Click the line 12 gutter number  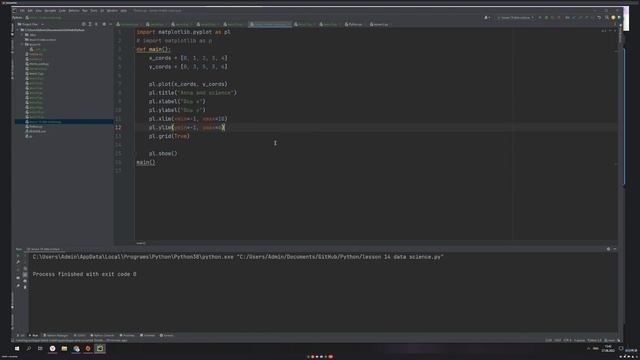click(118, 127)
